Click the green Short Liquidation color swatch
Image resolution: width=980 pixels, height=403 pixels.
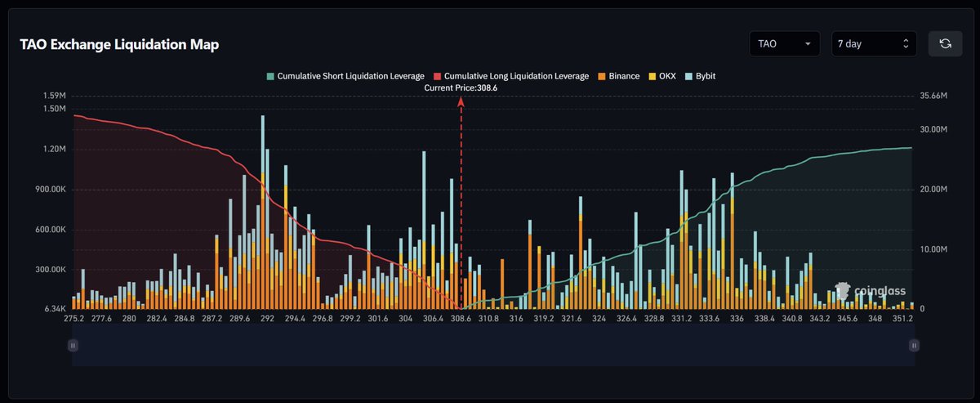(x=270, y=76)
